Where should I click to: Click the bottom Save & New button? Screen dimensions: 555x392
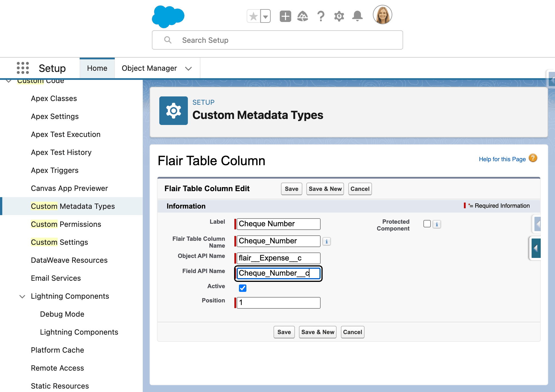(x=318, y=332)
